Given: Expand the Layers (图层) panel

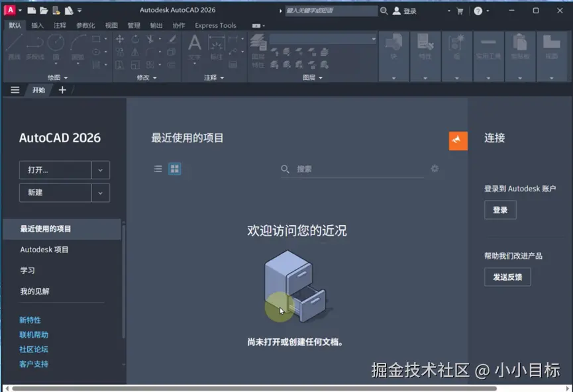Looking at the screenshot, I should [x=313, y=77].
